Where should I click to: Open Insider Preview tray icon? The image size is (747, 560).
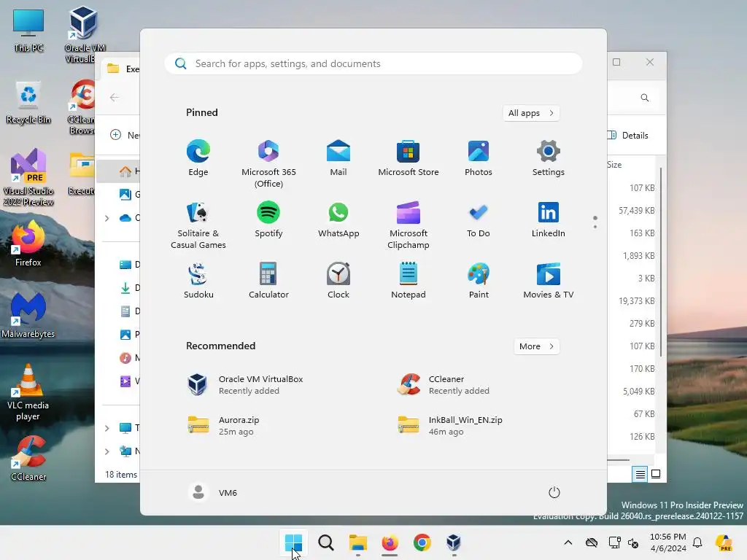coord(724,542)
